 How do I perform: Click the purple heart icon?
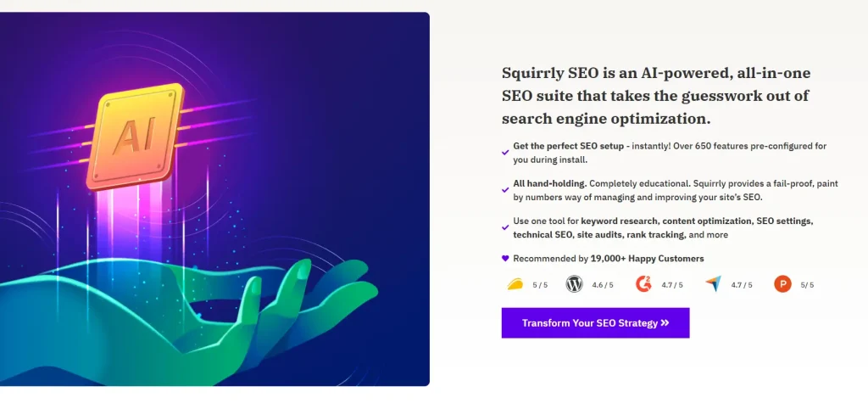coord(505,258)
